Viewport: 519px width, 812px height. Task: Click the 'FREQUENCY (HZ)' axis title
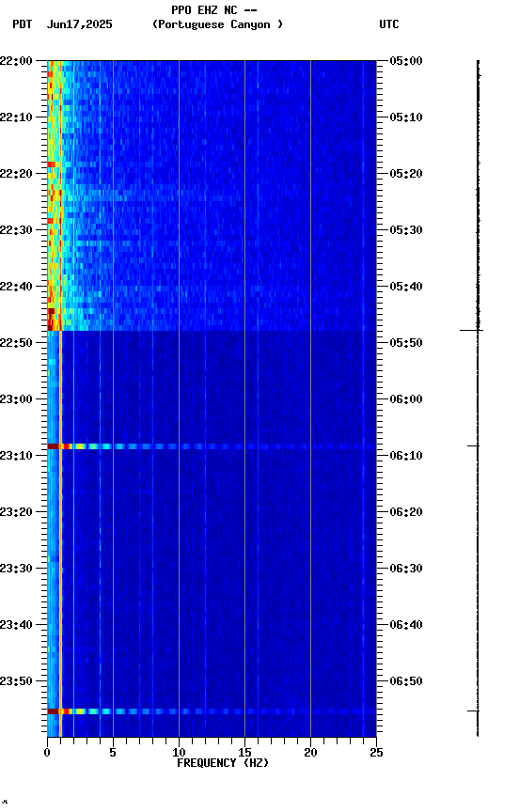coord(223,763)
